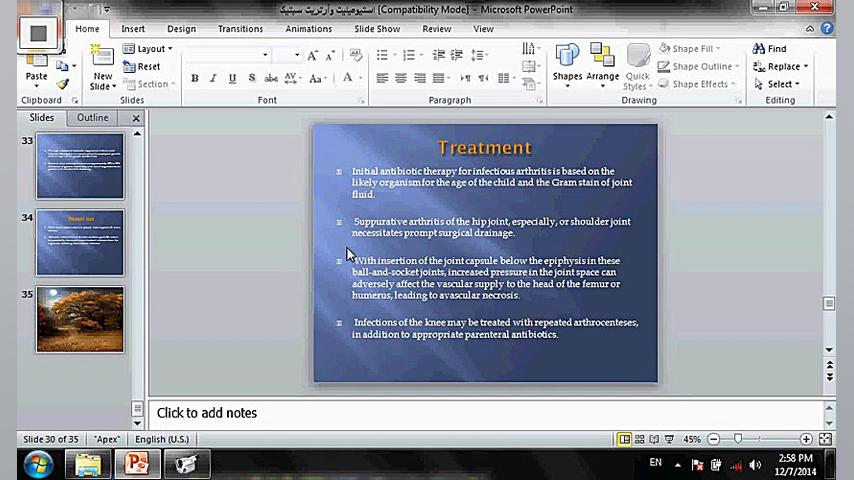Open the Transitions ribbon tab
The width and height of the screenshot is (854, 480).
pos(240,29)
